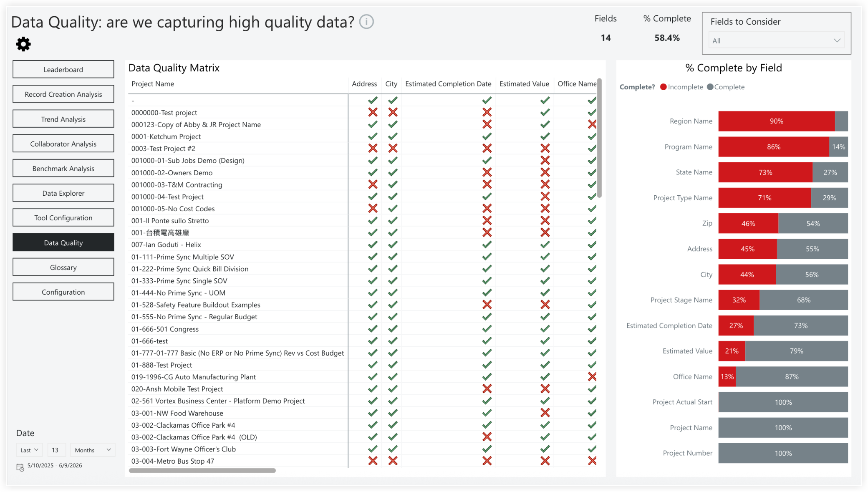Click Estimated Value X for 001-Il Ponte sullo Stretto
This screenshot has height=492, width=868.
click(545, 220)
